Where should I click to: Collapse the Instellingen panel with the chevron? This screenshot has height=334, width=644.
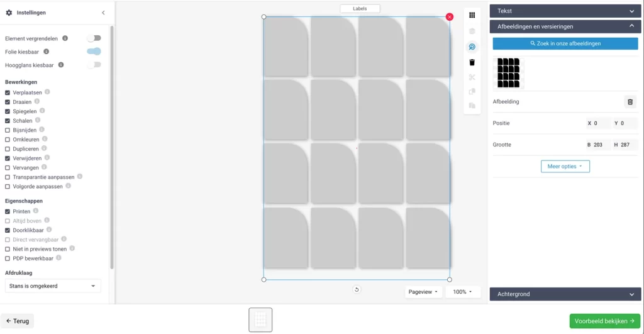pyautogui.click(x=103, y=13)
